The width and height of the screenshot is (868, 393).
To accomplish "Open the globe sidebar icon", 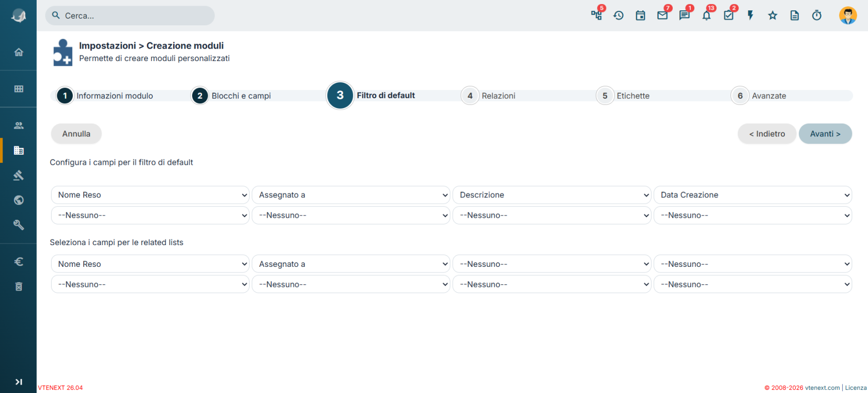I will [x=19, y=200].
